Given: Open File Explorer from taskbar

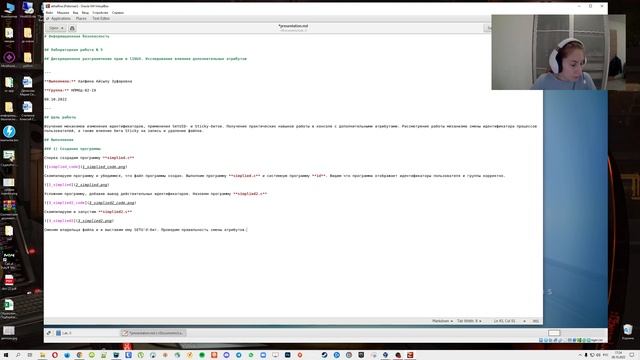Looking at the screenshot, I should coord(42,355).
